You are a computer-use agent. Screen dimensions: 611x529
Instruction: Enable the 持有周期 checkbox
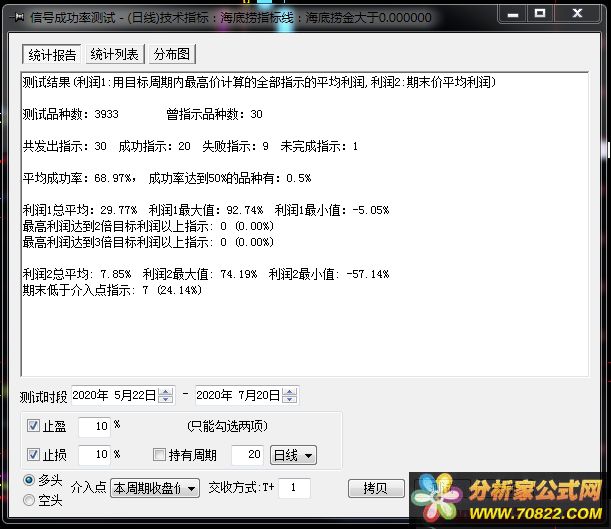tap(159, 454)
